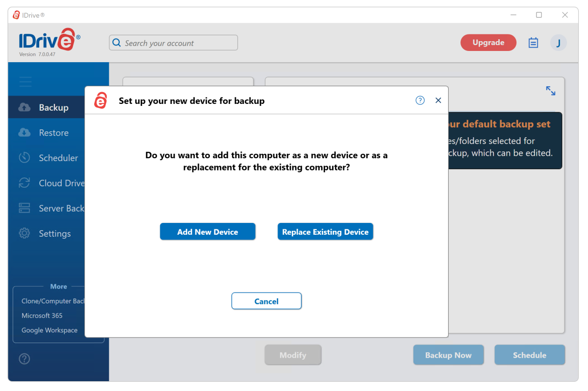588x391 pixels.
Task: Open Google Workspace backup link
Action: (x=50, y=330)
